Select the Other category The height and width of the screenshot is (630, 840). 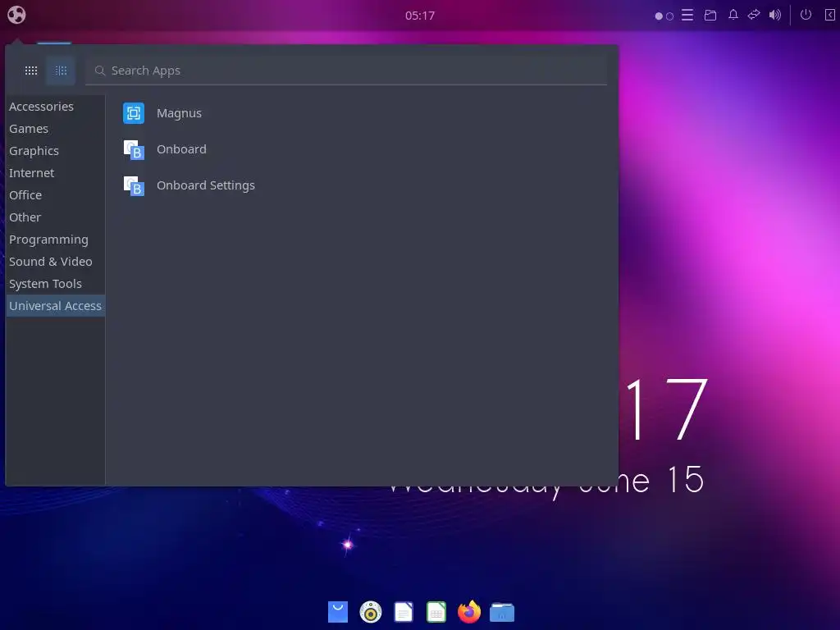[55, 217]
